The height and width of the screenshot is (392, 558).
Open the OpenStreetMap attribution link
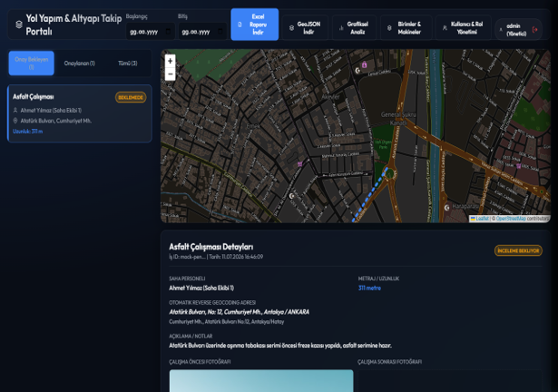(x=511, y=219)
